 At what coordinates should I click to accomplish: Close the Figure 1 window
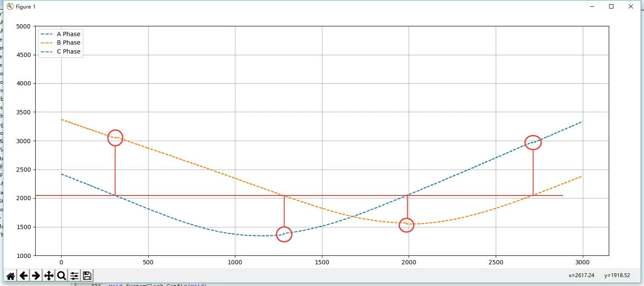point(631,6)
